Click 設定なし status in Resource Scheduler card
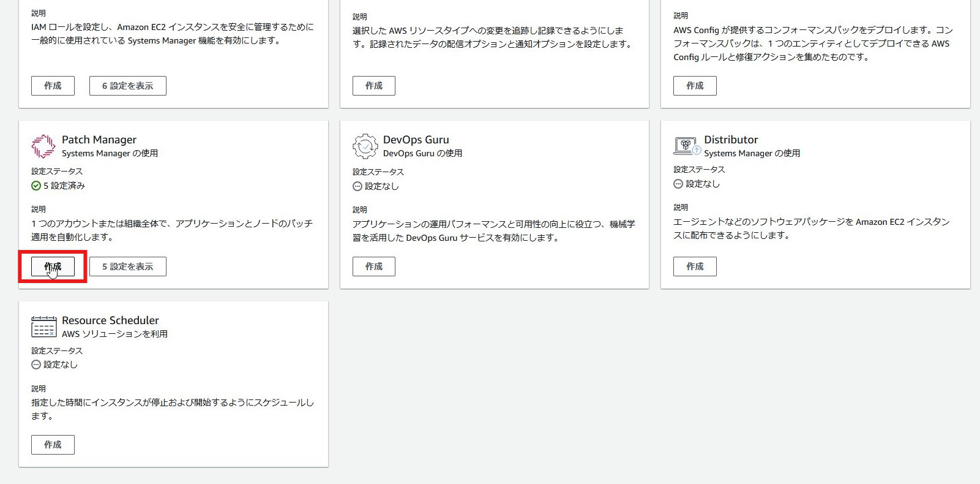 point(61,365)
